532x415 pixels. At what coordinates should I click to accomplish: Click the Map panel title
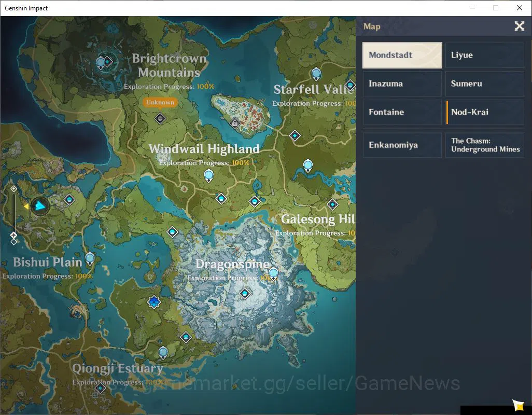(372, 26)
